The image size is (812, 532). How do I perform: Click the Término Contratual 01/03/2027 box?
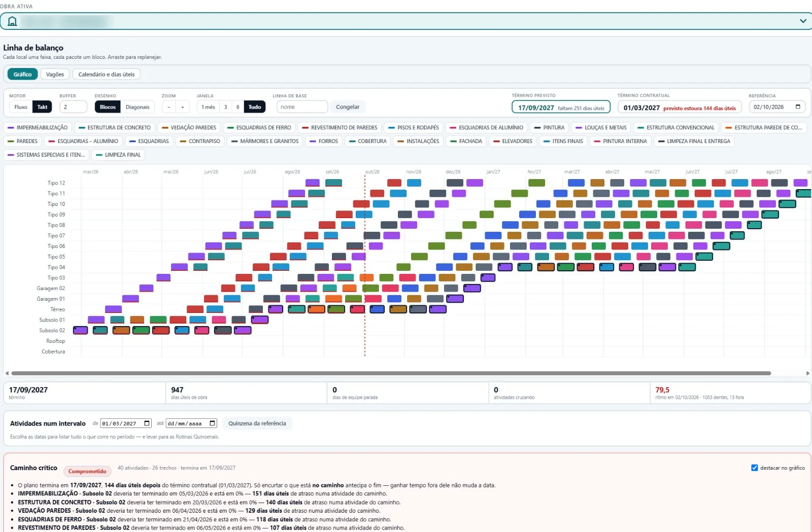[x=680, y=108]
